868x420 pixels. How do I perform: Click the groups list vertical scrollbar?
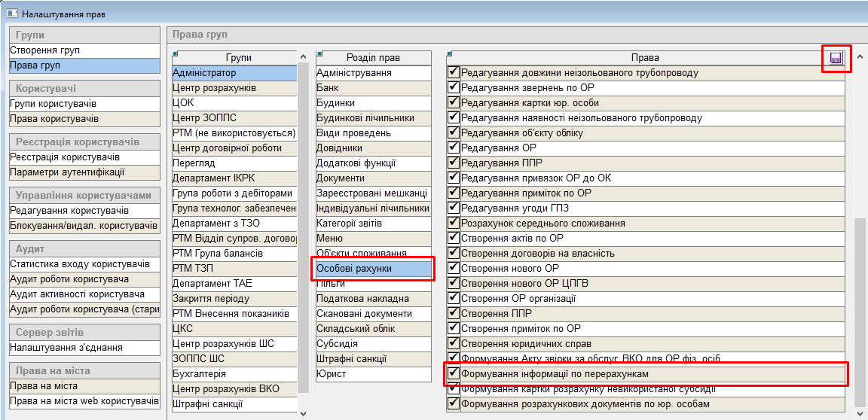(304, 226)
